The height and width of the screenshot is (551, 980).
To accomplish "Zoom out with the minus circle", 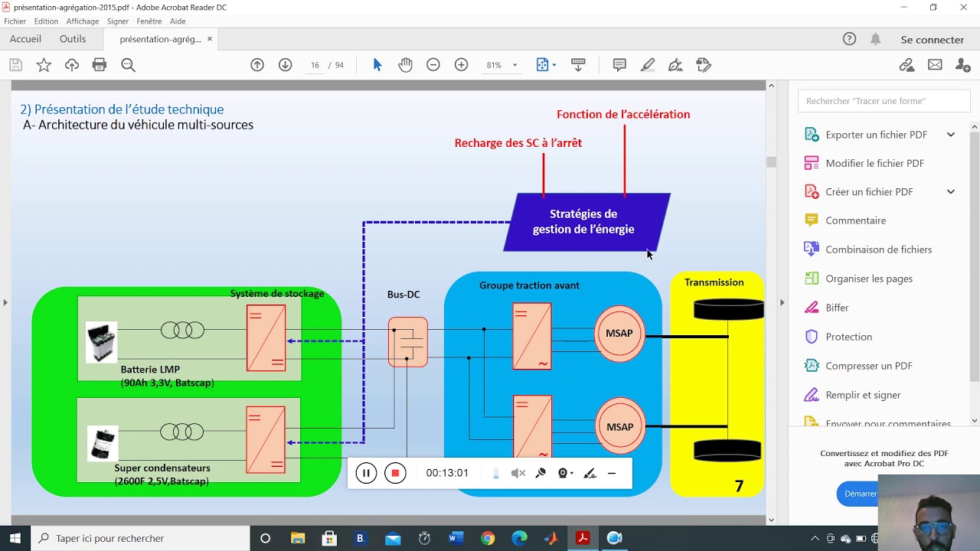I will tap(433, 65).
